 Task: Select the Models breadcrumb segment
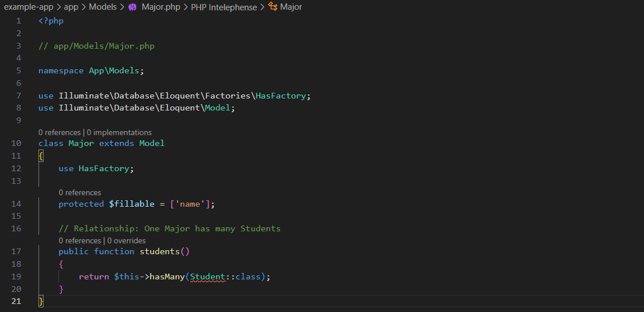103,7
